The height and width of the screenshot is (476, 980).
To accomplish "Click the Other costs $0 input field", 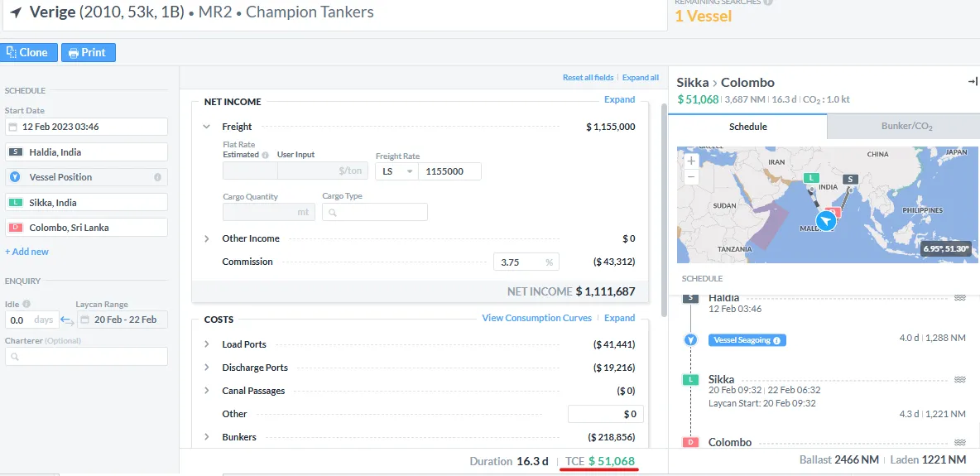I will pos(606,414).
